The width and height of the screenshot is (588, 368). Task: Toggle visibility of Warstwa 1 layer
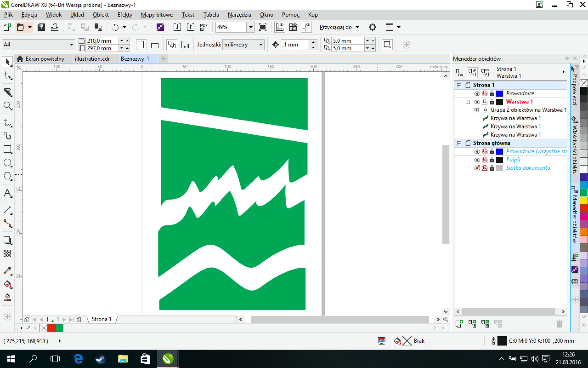pos(477,102)
